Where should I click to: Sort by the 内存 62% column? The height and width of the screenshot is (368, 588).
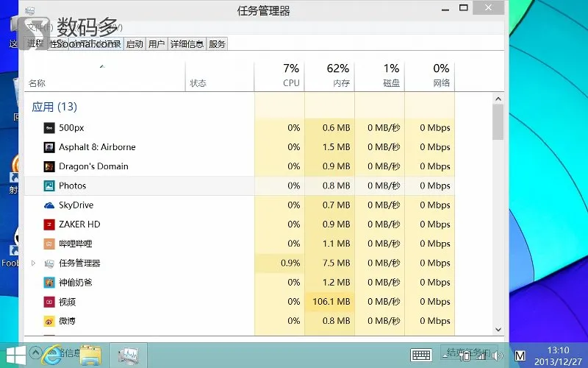[x=329, y=76]
